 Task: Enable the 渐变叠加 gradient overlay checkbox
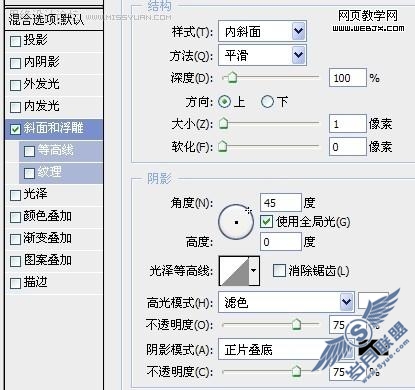pos(15,239)
